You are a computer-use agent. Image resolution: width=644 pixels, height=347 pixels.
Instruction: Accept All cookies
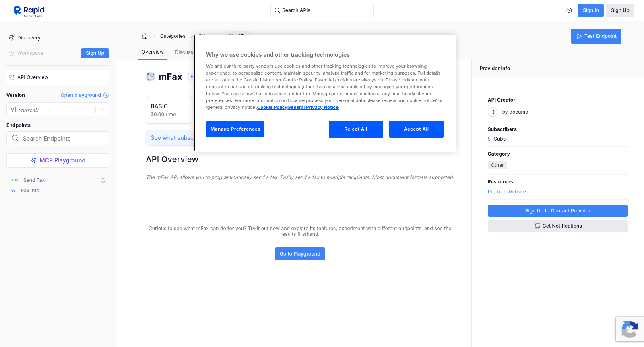coord(416,129)
